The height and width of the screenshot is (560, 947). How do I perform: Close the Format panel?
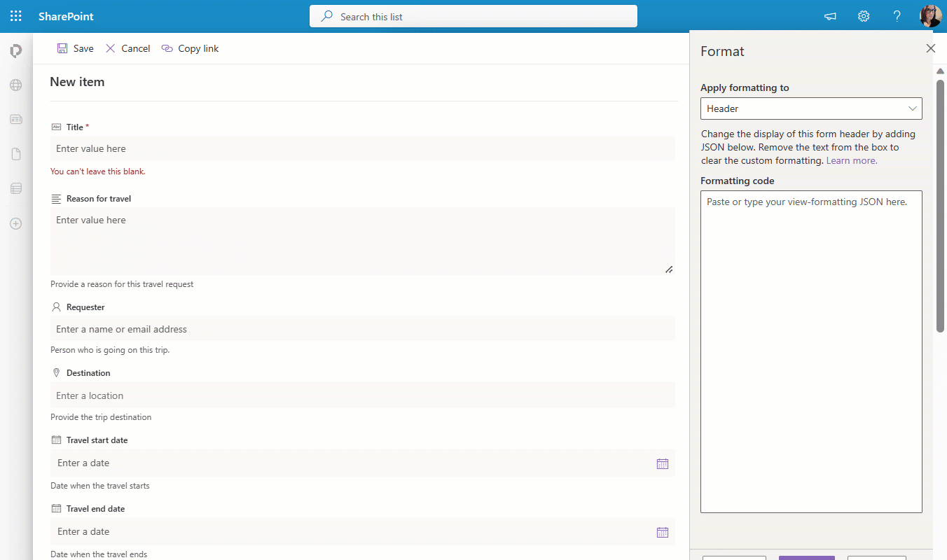[x=930, y=48]
